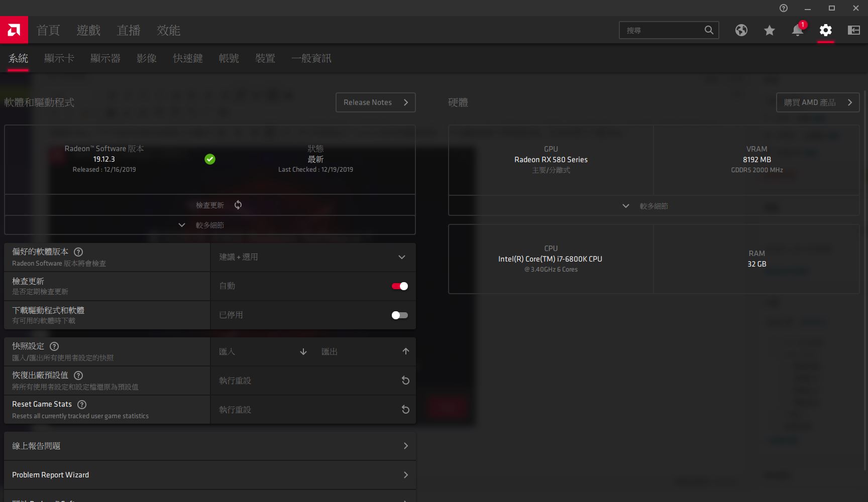Expand 較多細節 under the GPU hardware card

pyautogui.click(x=654, y=206)
